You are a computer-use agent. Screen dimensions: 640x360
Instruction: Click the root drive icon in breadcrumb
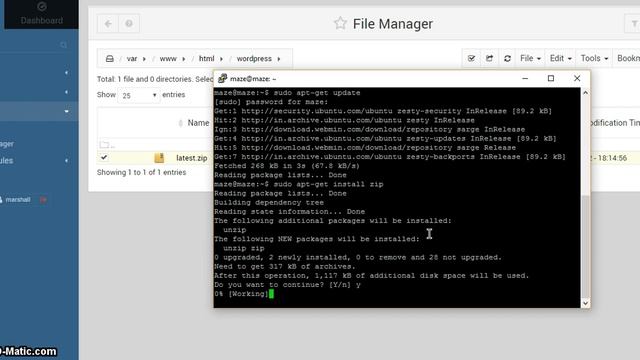[x=110, y=59]
